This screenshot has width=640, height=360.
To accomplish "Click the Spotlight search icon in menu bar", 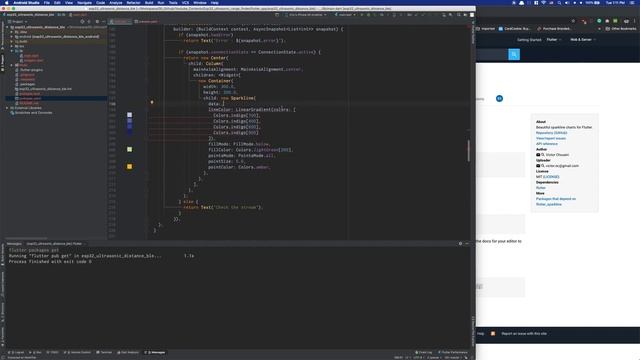I will [559, 2].
